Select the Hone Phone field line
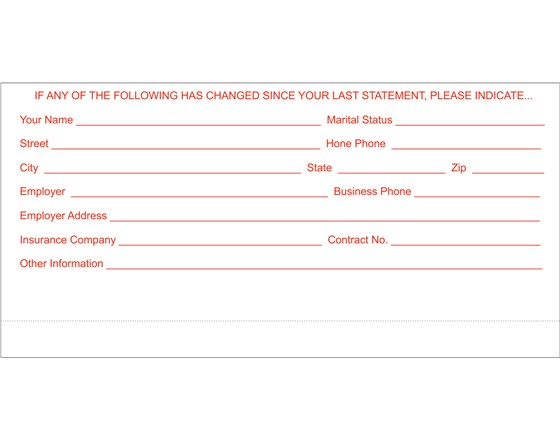Image resolution: width=560 pixels, height=440 pixels. 466,149
